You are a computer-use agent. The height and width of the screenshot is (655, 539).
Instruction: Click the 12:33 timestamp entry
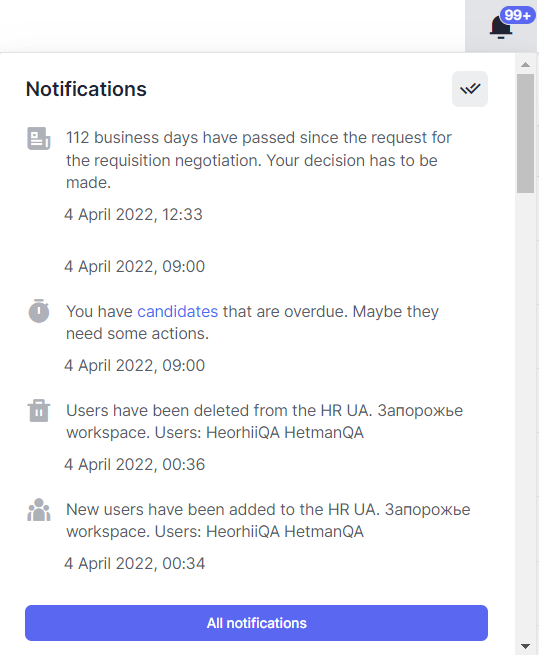tap(133, 215)
